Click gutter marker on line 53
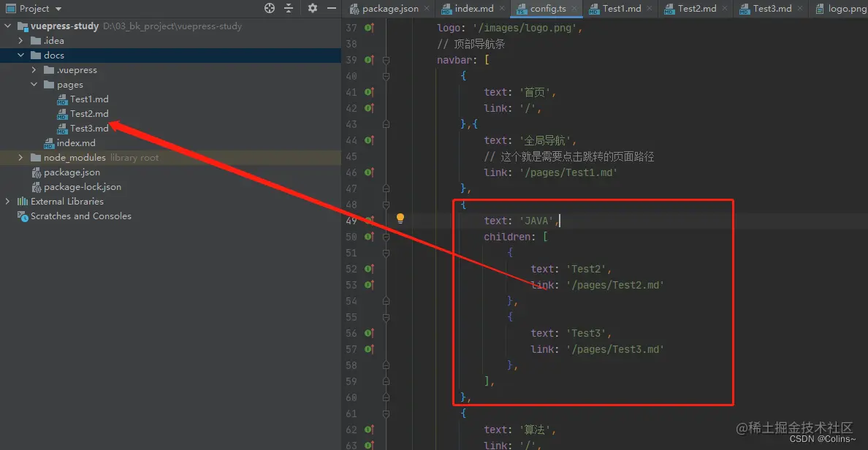Viewport: 868px width, 450px height. tap(369, 285)
